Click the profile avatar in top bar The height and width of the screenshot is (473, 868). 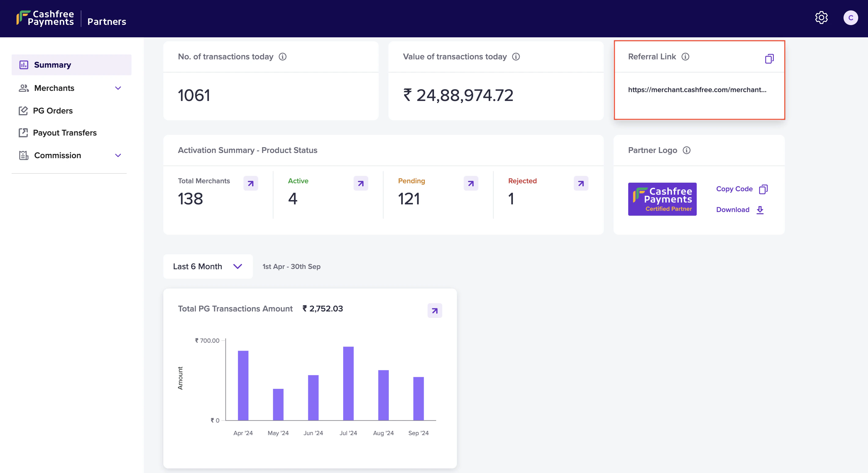[851, 18]
